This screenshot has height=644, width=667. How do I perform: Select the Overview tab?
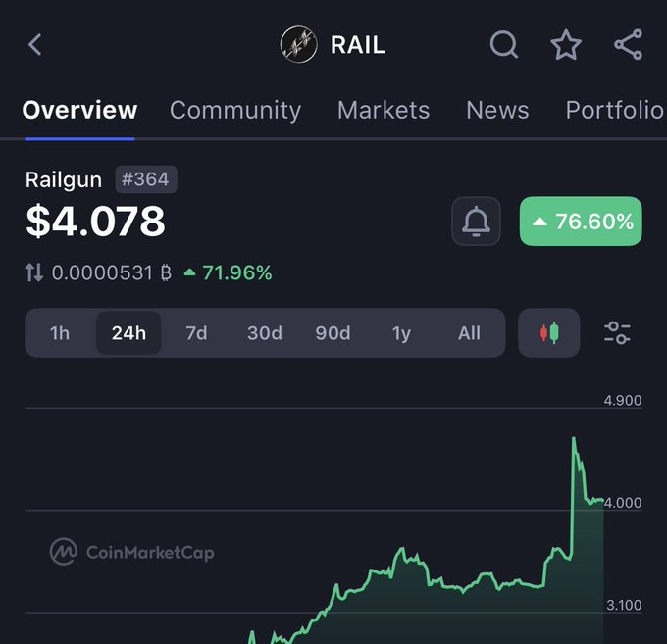click(x=79, y=110)
